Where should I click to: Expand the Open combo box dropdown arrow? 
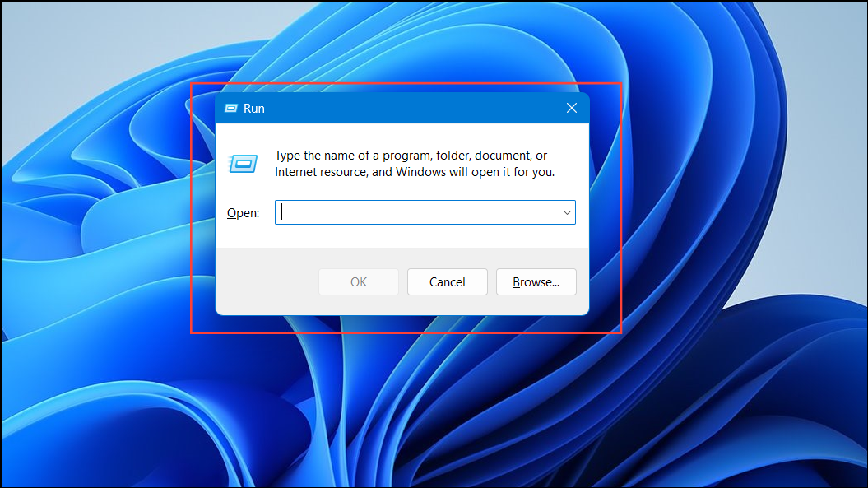567,212
